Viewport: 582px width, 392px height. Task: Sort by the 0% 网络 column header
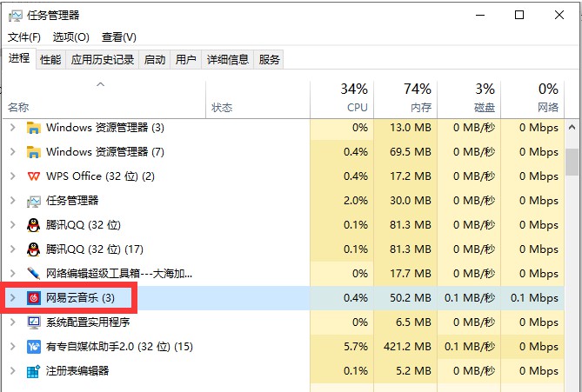532,99
